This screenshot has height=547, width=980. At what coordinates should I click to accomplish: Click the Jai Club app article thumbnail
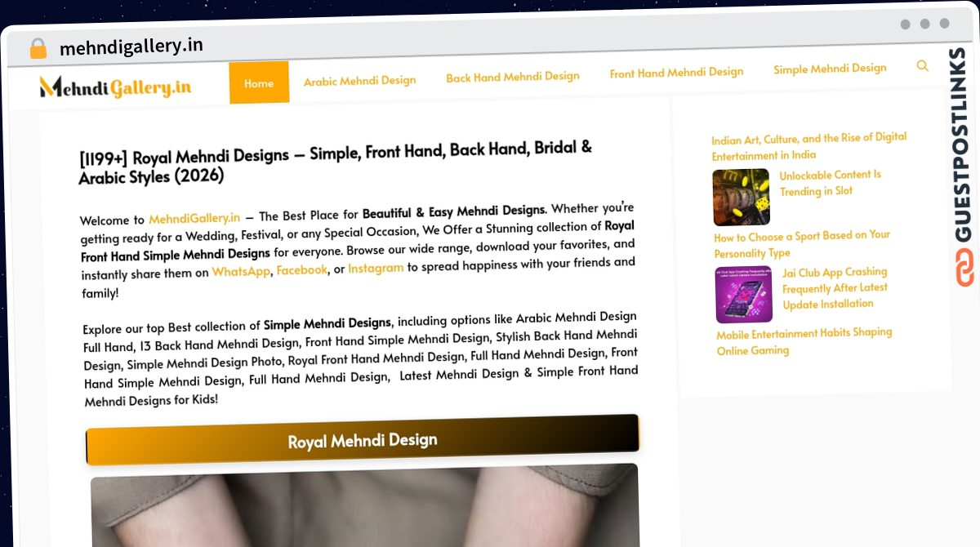(744, 295)
